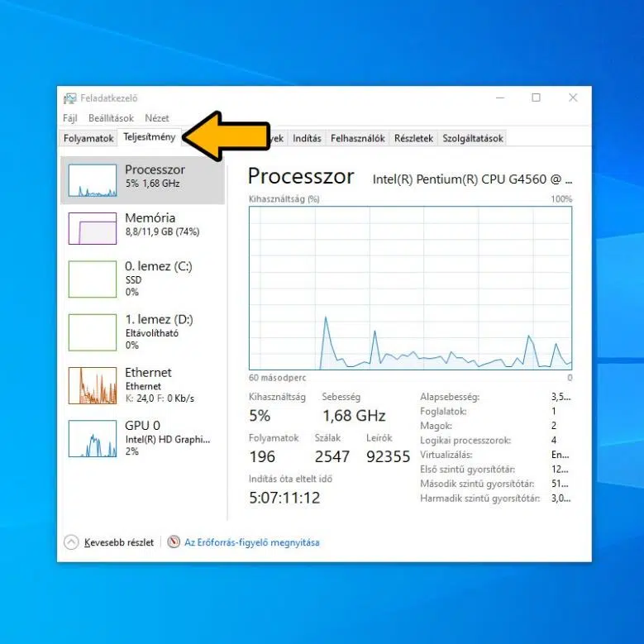The width and height of the screenshot is (644, 644).
Task: Click the Memória 8,8/11,9 GB (74%) text
Action: (162, 231)
